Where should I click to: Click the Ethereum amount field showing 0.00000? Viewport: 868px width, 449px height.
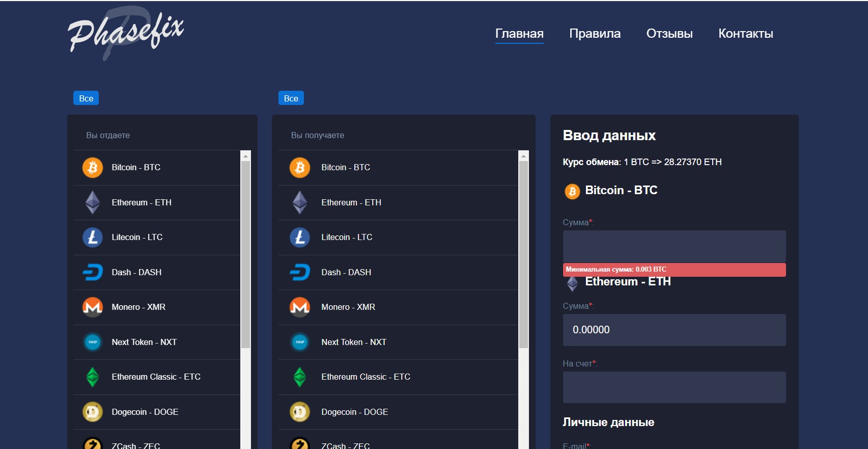click(x=674, y=330)
